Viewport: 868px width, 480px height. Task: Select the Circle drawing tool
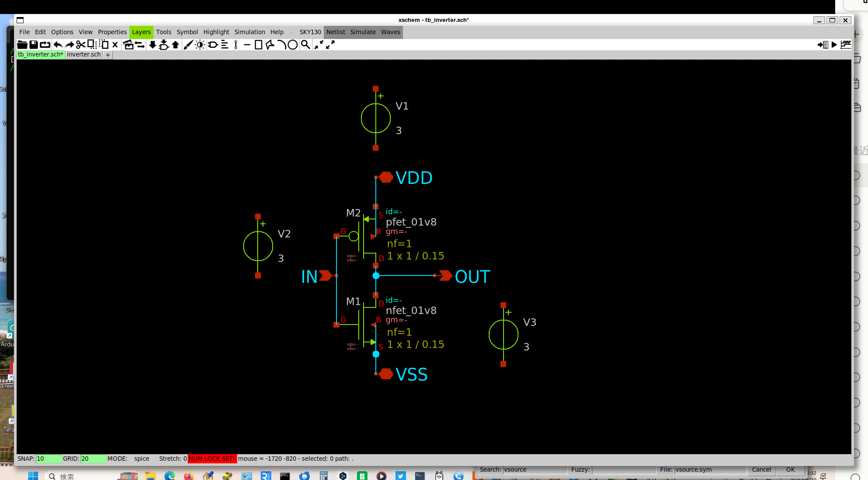(x=293, y=45)
